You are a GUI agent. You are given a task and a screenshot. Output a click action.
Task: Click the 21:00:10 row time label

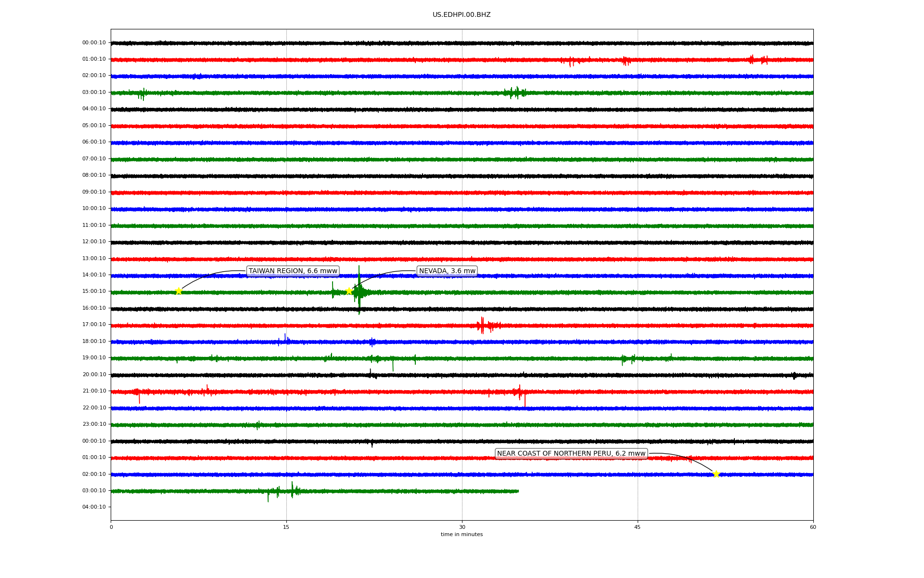click(94, 391)
